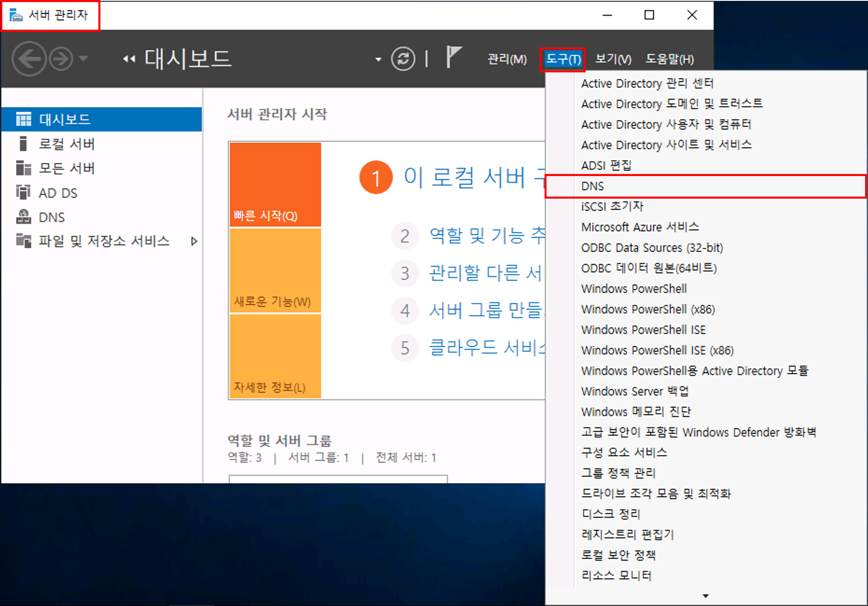
Task: Choose Windows PowerShell ISE menu entry
Action: [643, 330]
